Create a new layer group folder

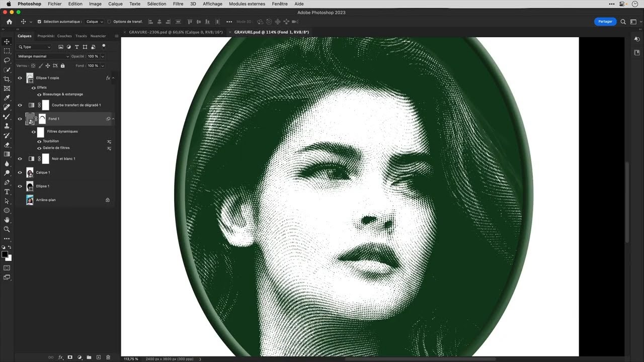[x=89, y=357]
